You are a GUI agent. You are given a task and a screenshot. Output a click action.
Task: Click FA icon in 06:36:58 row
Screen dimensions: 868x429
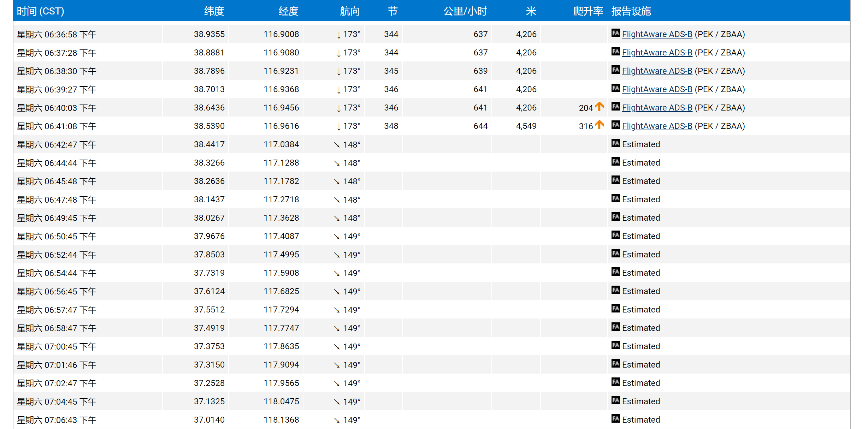click(x=616, y=33)
